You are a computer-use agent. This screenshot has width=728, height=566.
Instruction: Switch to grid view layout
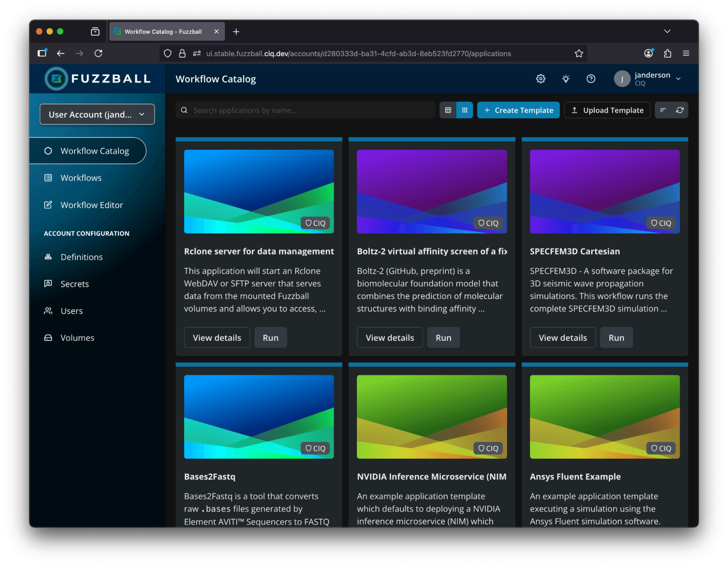pyautogui.click(x=465, y=110)
